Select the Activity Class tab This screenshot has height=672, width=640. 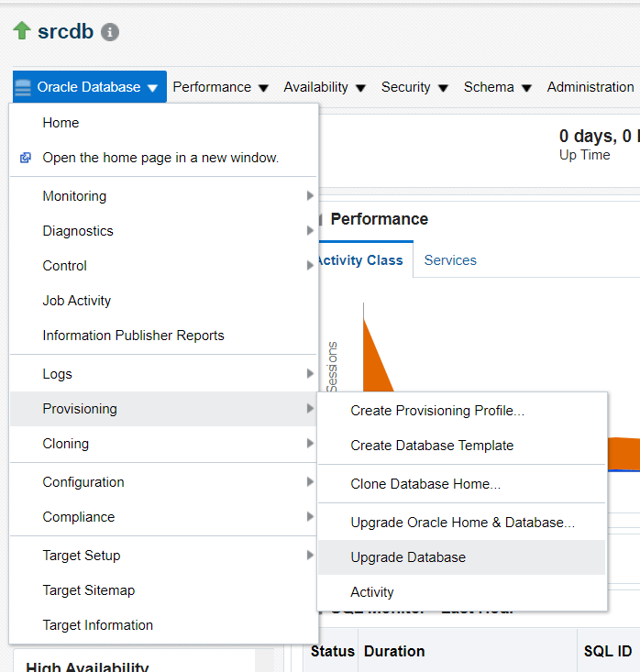[360, 260]
